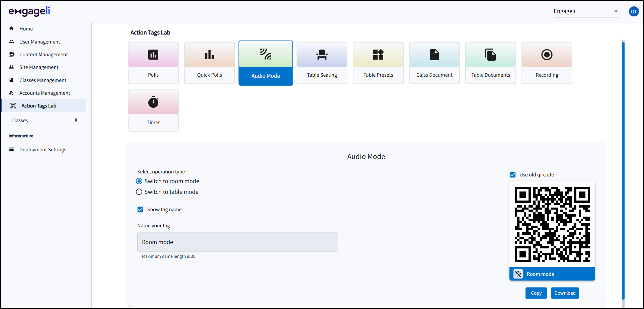The image size is (644, 309).
Task: Click the Name your tag input field
Action: tap(238, 242)
